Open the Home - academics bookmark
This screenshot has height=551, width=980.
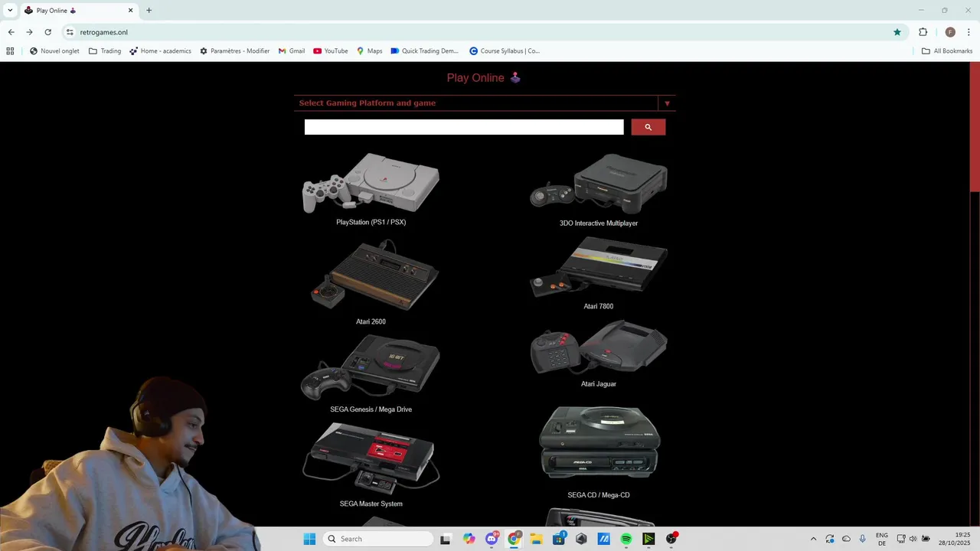(x=160, y=51)
